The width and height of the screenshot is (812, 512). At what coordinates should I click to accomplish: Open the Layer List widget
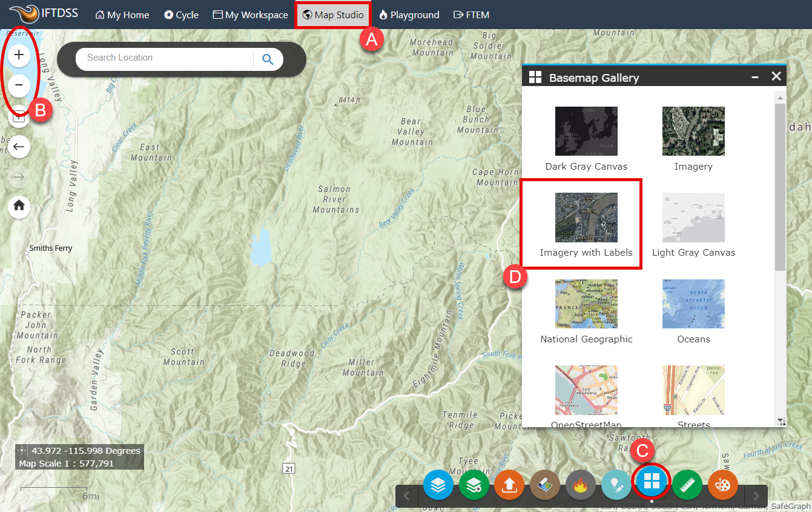pos(438,485)
